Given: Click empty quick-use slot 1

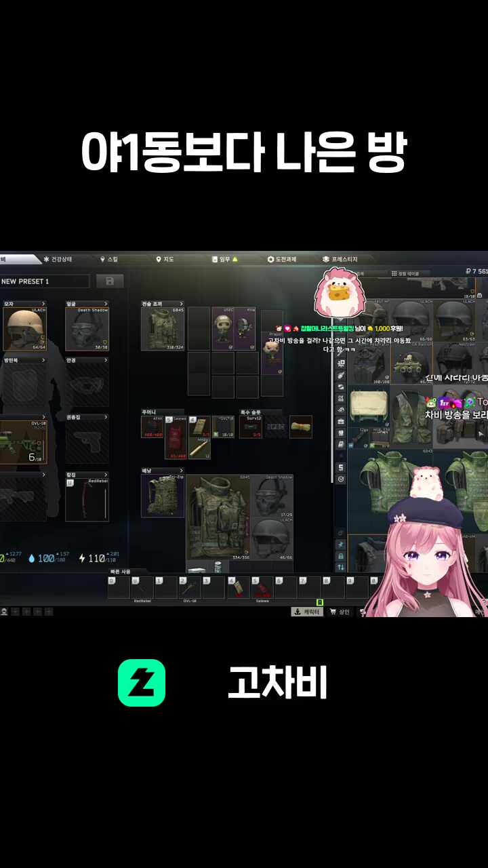Looking at the screenshot, I should [x=165, y=587].
